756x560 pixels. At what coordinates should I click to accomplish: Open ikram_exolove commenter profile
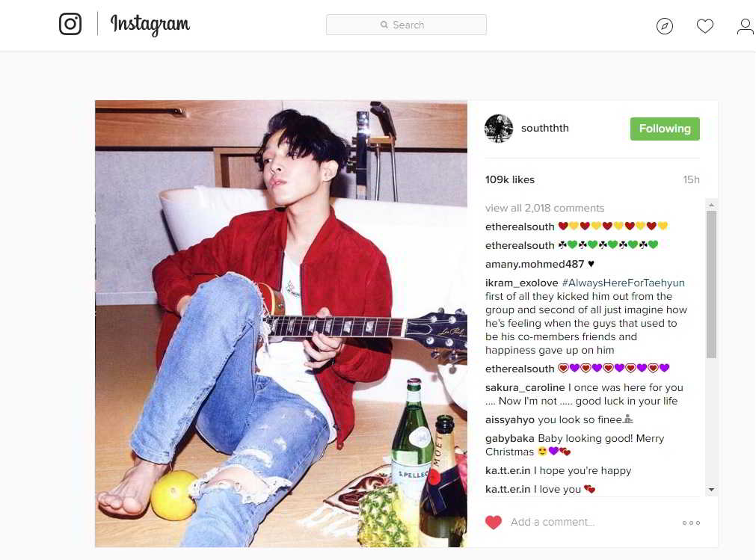(521, 283)
